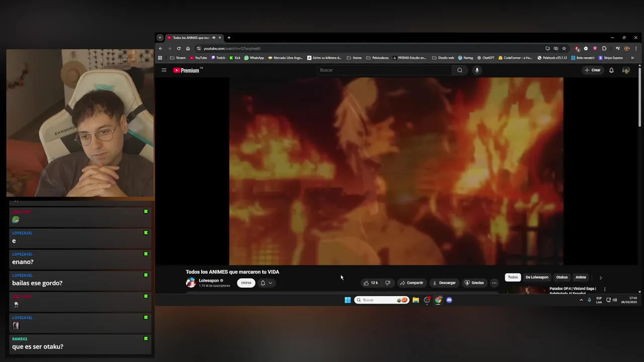The image size is (644, 362).
Task: Open the Stream bookmarks folder
Action: pos(178,58)
